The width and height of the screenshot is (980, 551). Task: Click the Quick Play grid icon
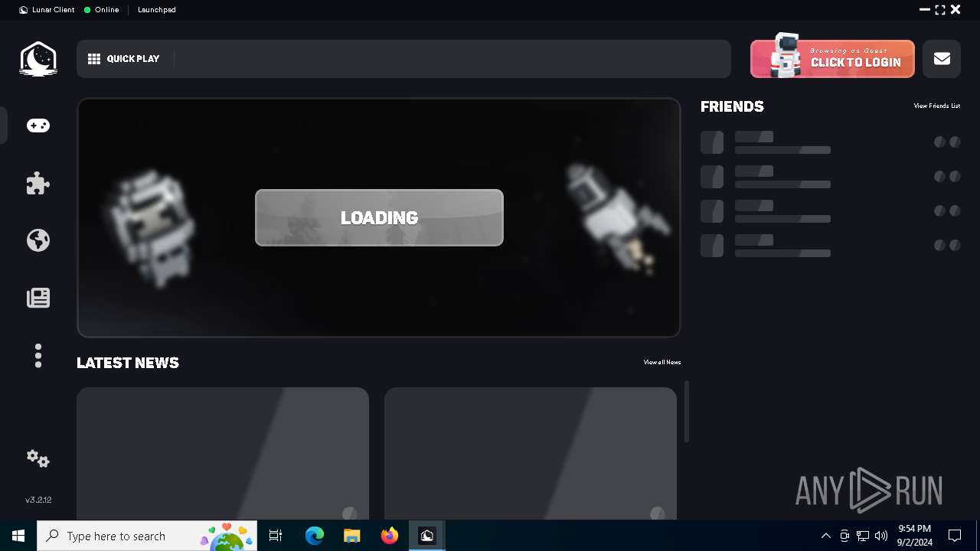coord(94,59)
